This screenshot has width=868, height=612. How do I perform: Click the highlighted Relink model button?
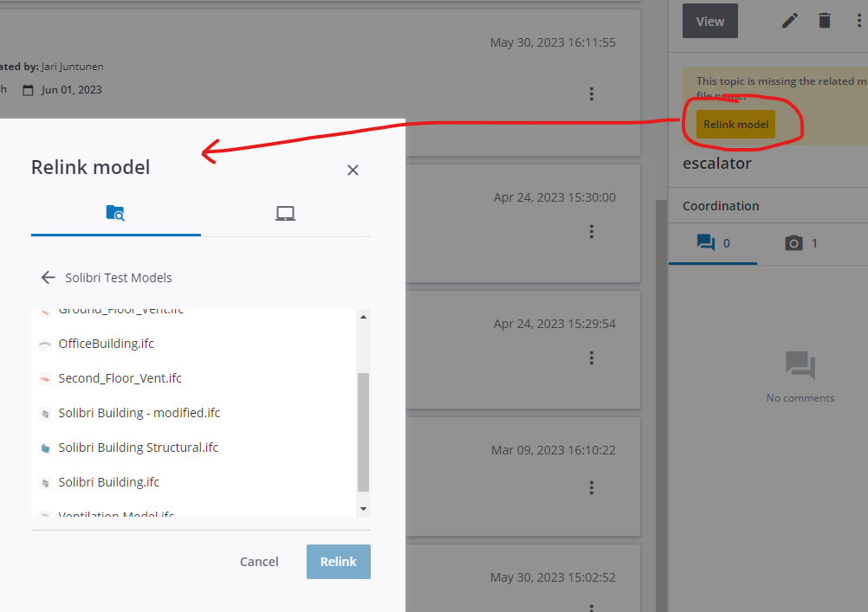click(735, 124)
